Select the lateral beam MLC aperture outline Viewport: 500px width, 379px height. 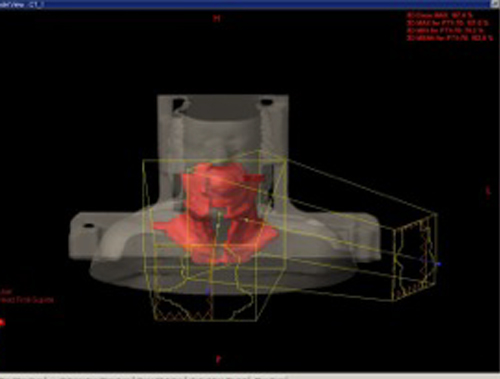click(x=416, y=258)
